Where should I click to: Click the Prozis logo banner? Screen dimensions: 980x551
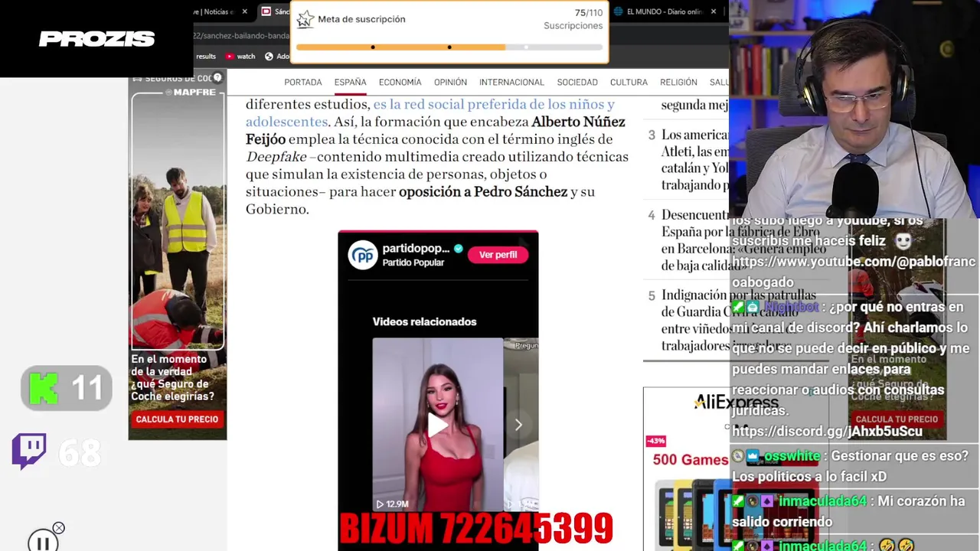point(96,38)
